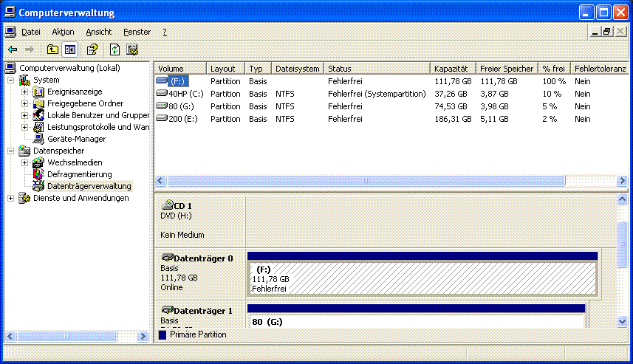The height and width of the screenshot is (364, 633).
Task: Go up one level via folder icon
Action: 52,49
